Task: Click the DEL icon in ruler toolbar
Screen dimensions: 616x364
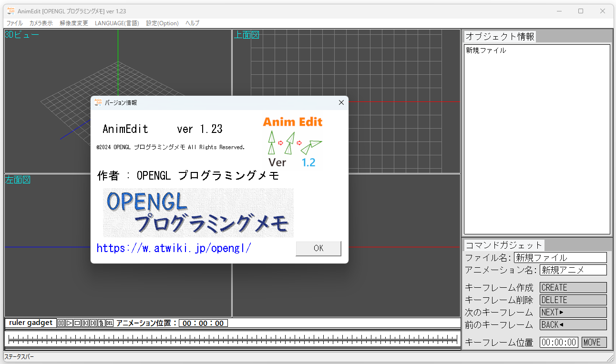Action: point(110,323)
